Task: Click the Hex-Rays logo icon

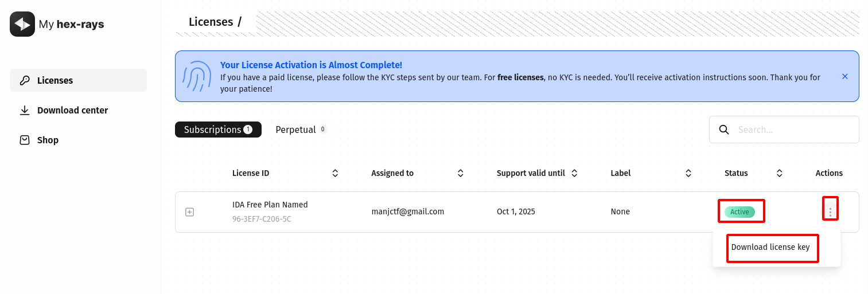Action: 22,24
